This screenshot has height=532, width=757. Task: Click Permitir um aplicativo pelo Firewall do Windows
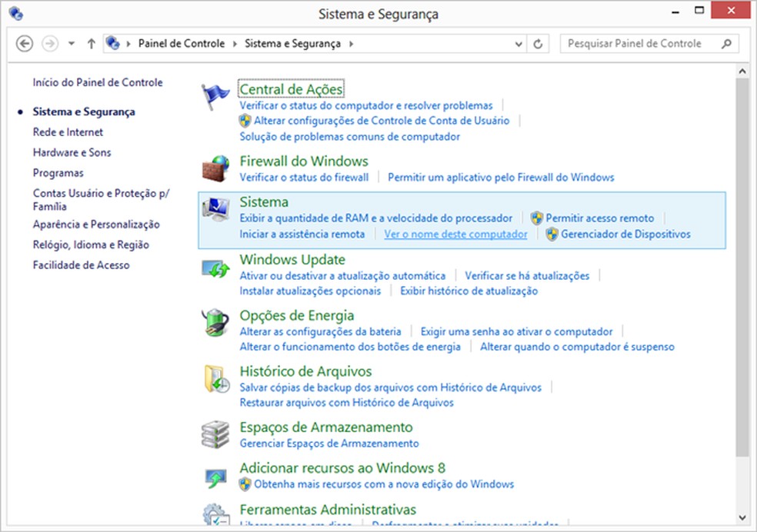[x=501, y=178]
